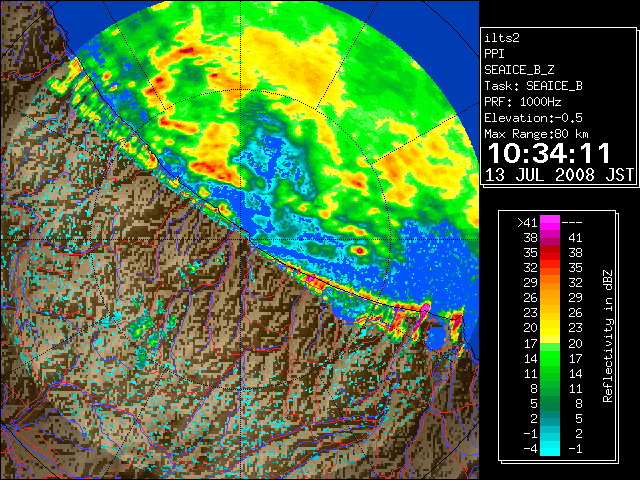Select the 'PRF: 1000Hz' text

click(x=523, y=102)
